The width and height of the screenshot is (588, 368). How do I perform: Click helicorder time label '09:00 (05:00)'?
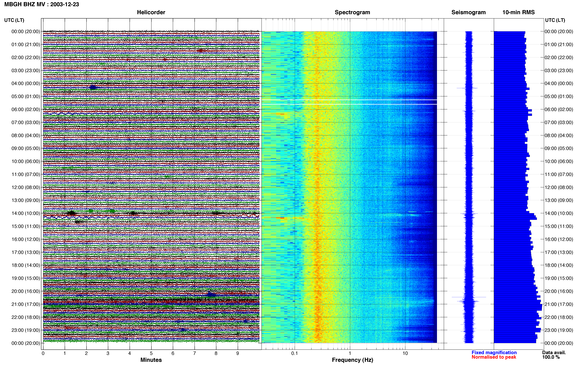pos(26,148)
